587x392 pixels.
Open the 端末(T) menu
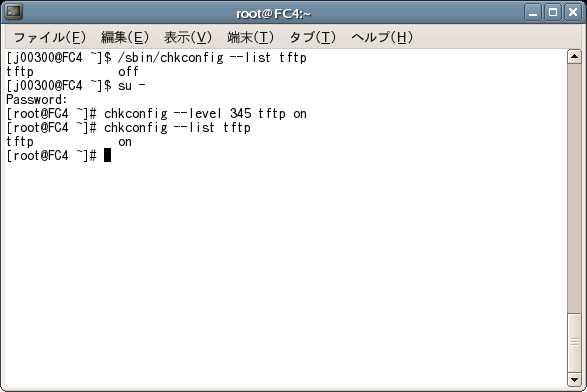pos(250,37)
